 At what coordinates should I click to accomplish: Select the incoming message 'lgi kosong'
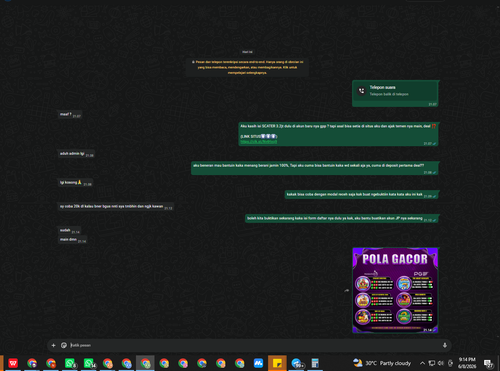75,183
